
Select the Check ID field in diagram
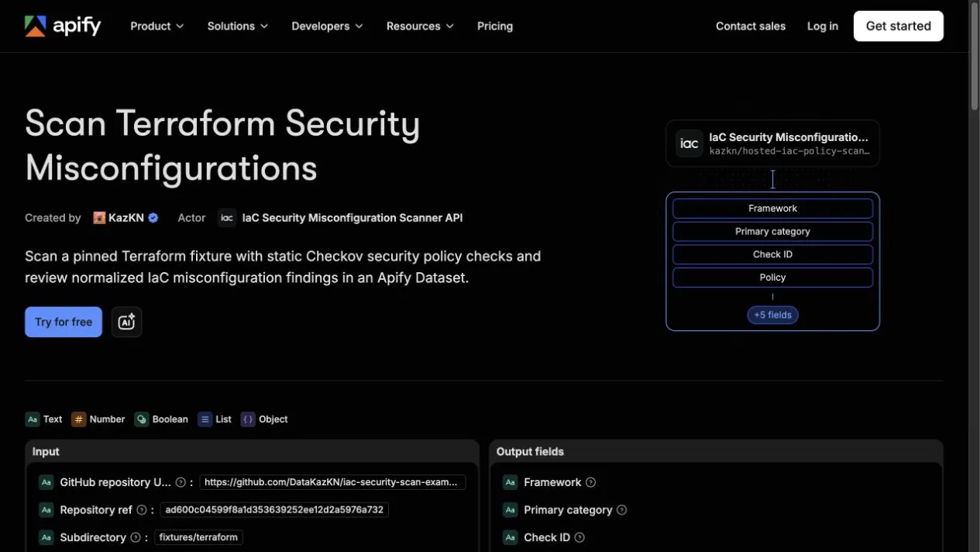coord(772,254)
